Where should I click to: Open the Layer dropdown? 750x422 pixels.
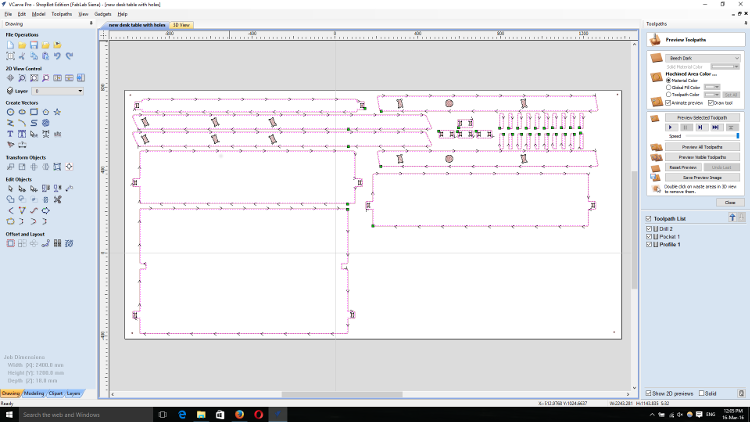[x=57, y=91]
